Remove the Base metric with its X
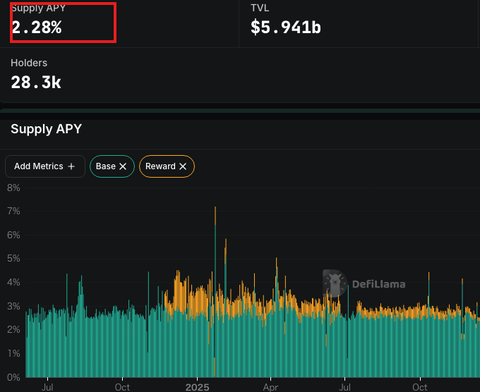480x392 pixels. [123, 166]
